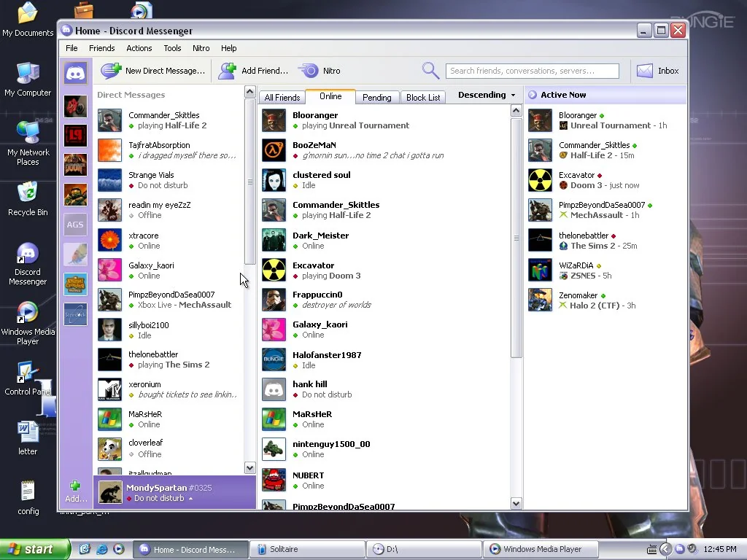Click the magnifying glass search icon

pos(430,71)
